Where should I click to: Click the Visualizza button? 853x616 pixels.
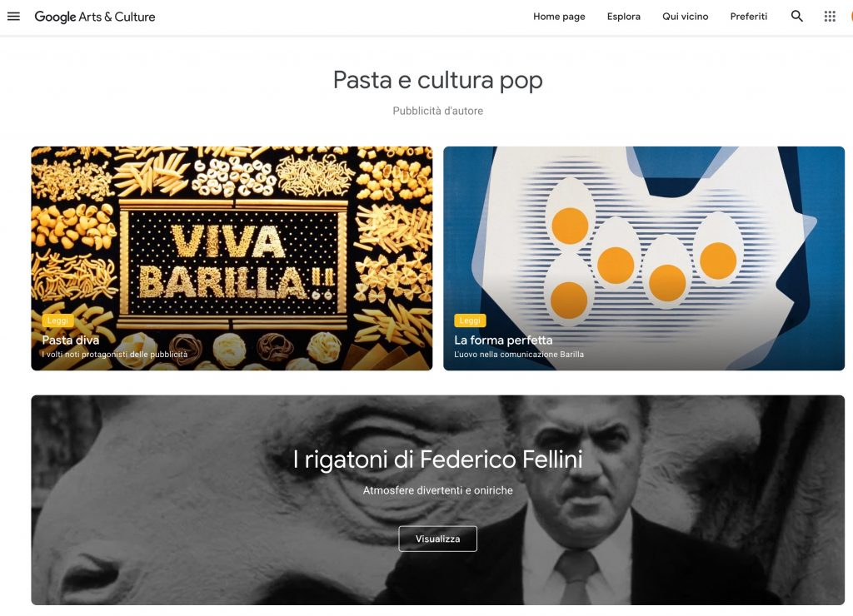pyautogui.click(x=437, y=539)
